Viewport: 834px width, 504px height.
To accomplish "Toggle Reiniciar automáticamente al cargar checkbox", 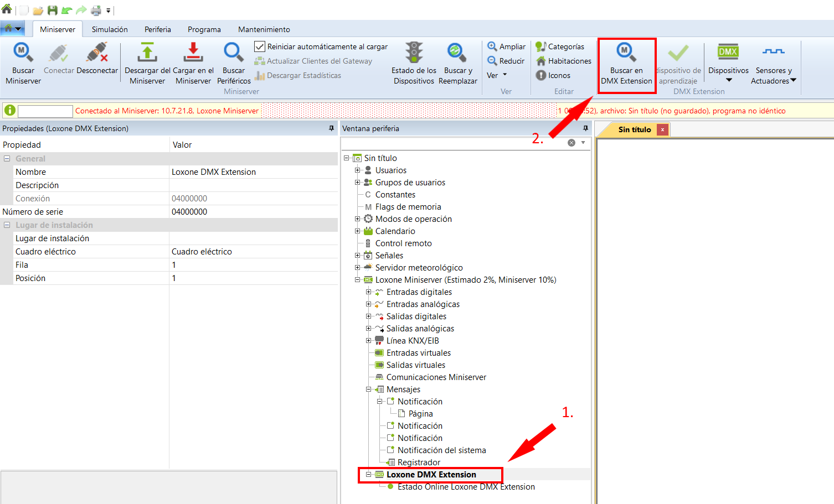I will pos(260,46).
